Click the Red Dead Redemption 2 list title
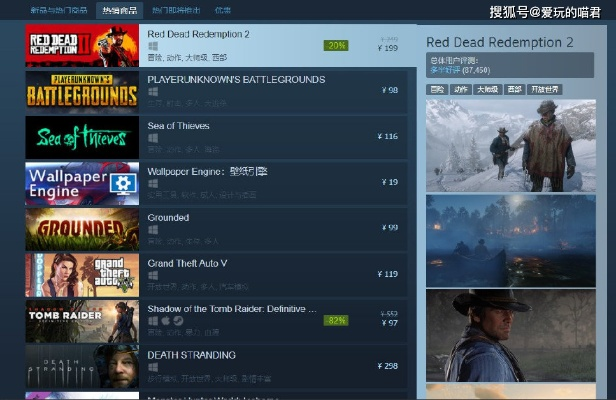 [x=198, y=34]
